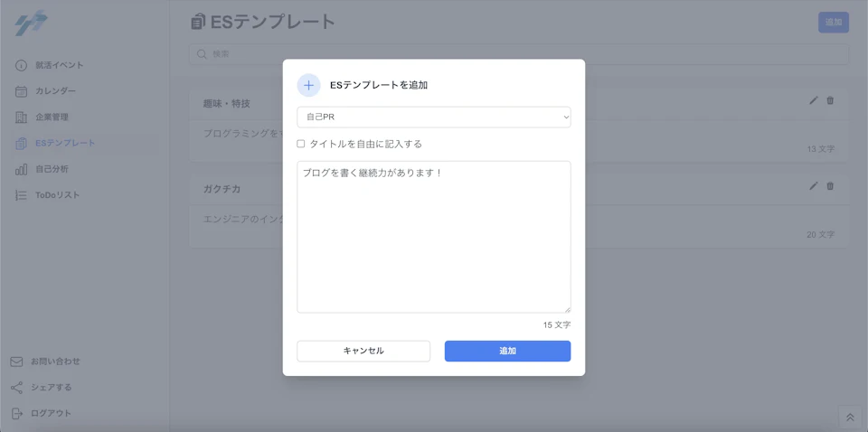Click the ガクチカ template heading

pos(222,189)
